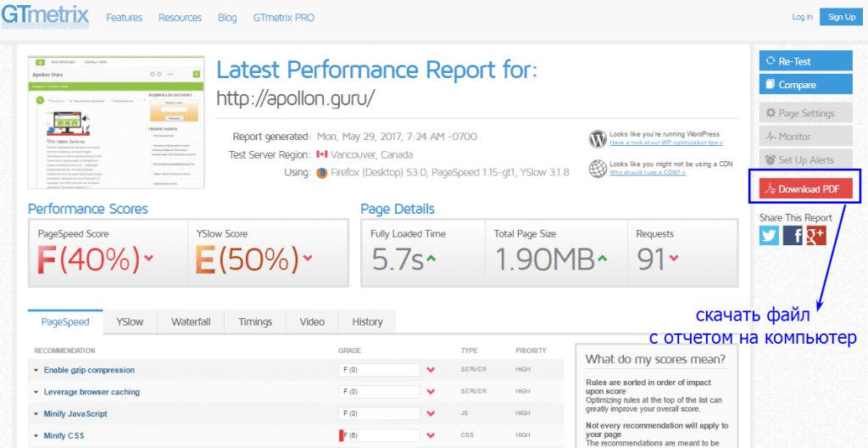Click the Log In link

click(802, 17)
